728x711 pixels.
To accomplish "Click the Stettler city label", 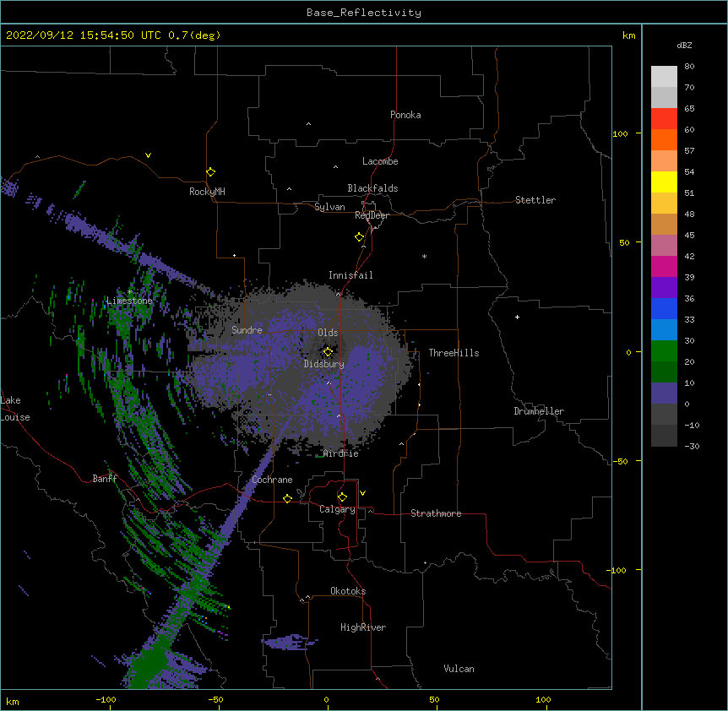I will point(535,200).
